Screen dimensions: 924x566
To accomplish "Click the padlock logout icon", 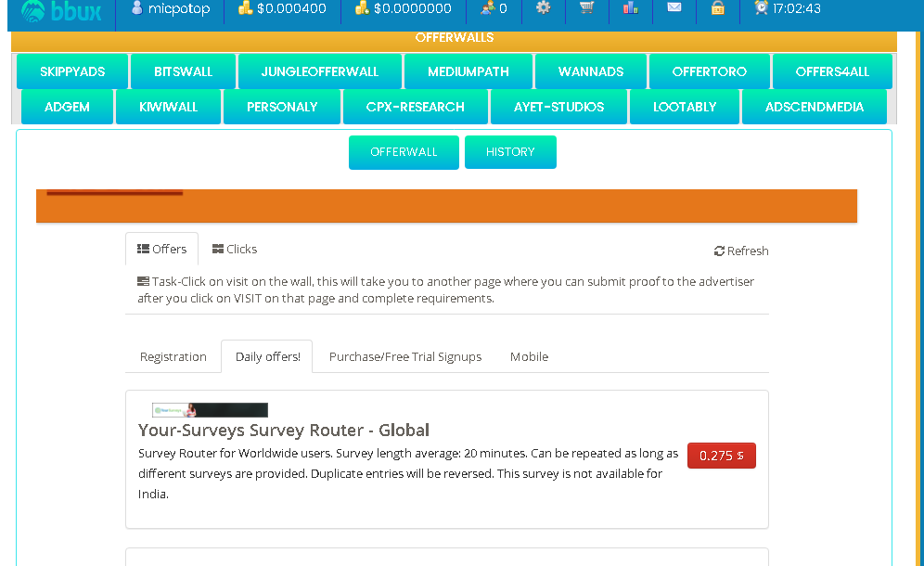I will [x=718, y=7].
